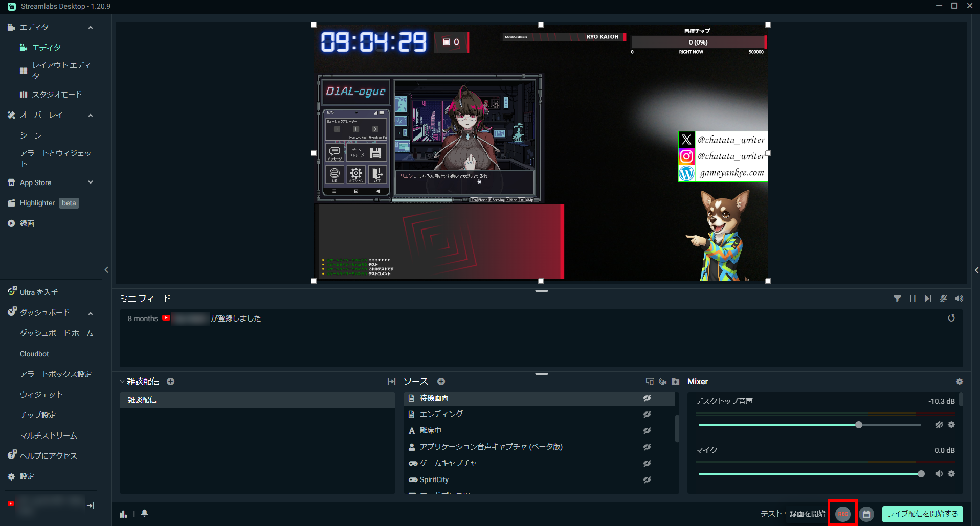Open the dual output display icon in ソース header
This screenshot has width=980, height=526.
coord(650,381)
